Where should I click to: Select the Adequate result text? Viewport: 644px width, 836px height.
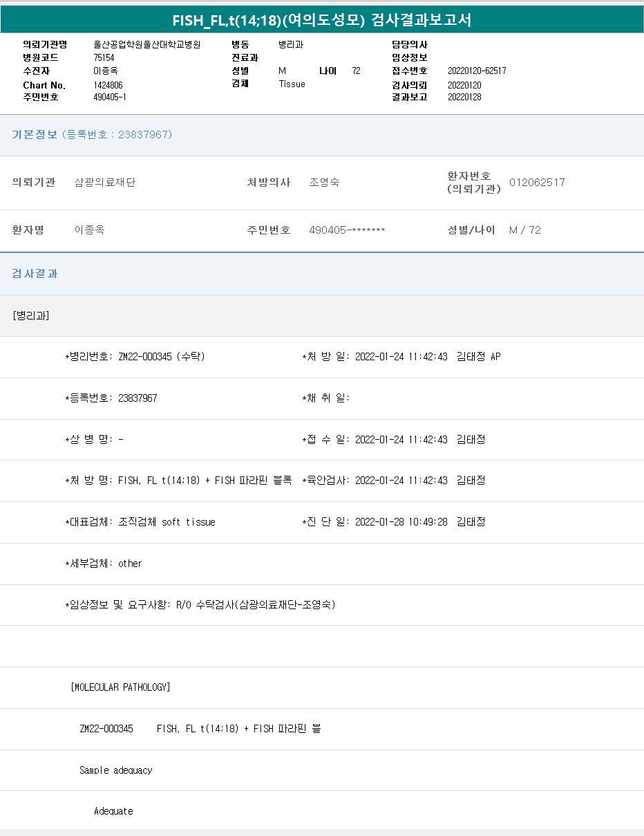(x=113, y=811)
